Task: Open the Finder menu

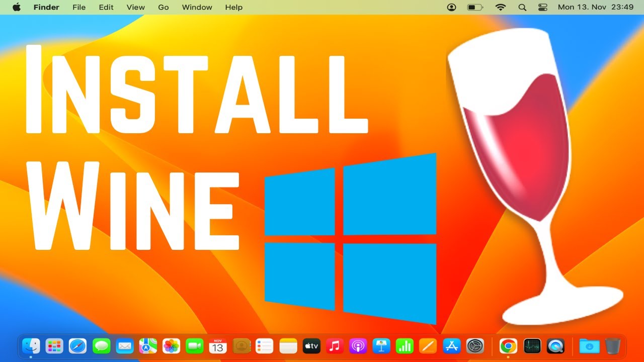Action: tap(46, 7)
